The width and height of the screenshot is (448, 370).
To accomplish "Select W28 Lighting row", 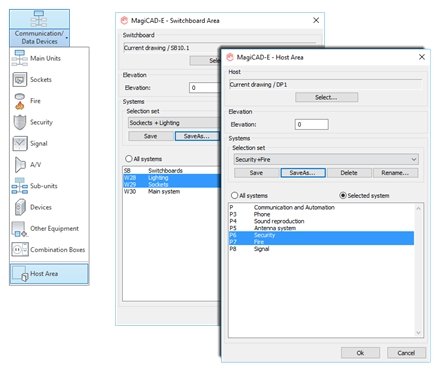I will 172,178.
